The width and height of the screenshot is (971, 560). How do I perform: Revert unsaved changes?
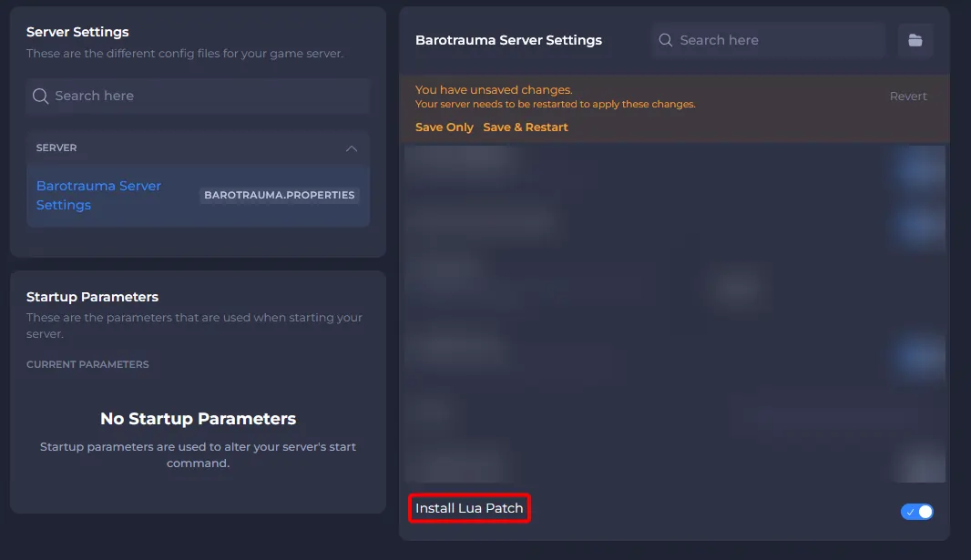coord(908,96)
